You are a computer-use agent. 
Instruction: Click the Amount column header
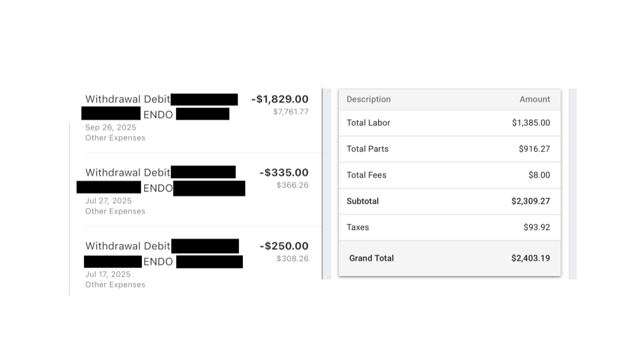(x=535, y=99)
